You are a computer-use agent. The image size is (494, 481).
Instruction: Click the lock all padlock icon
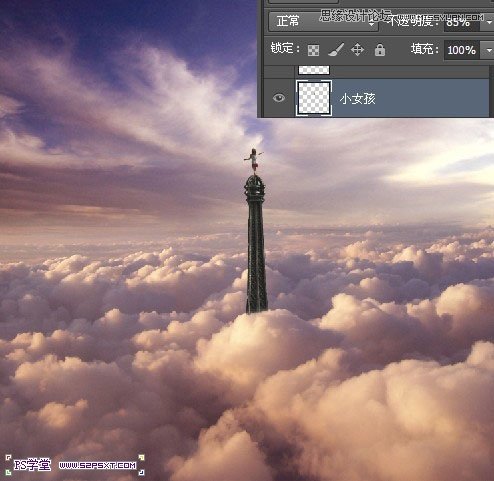[380, 50]
